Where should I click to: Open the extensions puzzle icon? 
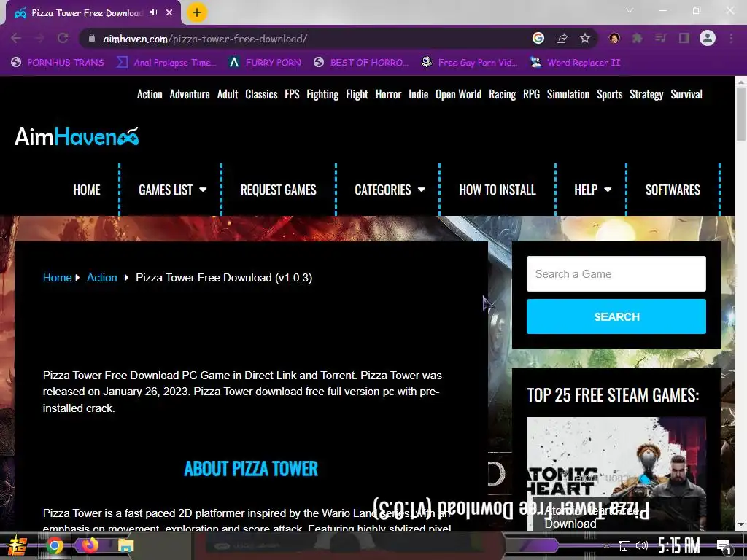[637, 39]
